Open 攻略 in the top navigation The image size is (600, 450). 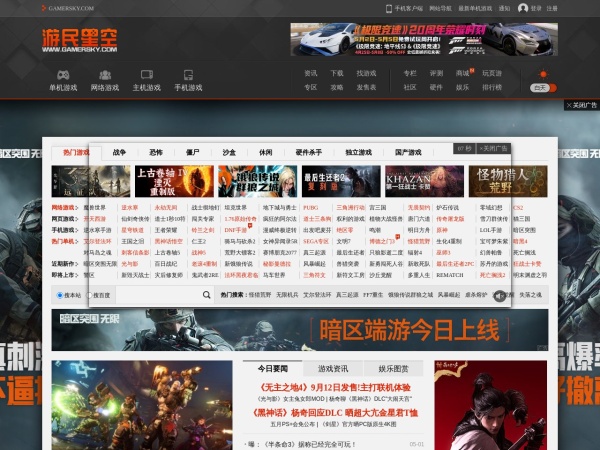pos(337,87)
